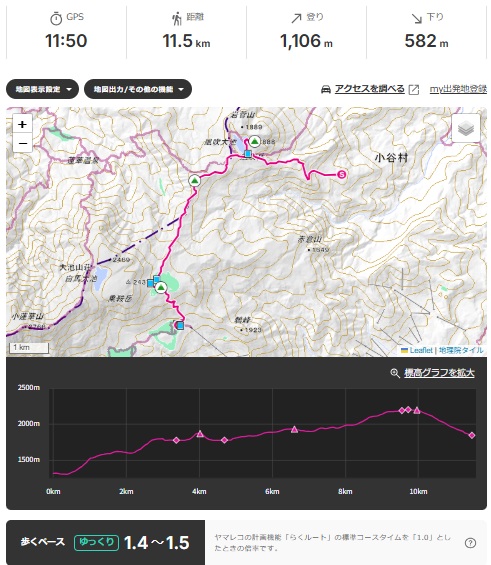Click the magnifier icon beside 標高グラフを拡大
This screenshot has height=565, width=491.
395,373
